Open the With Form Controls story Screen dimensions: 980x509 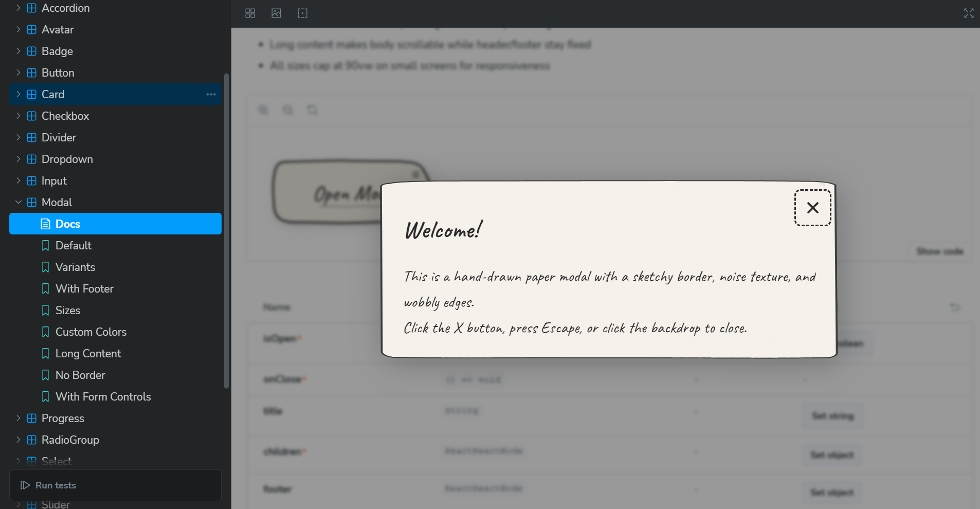[x=116, y=396]
